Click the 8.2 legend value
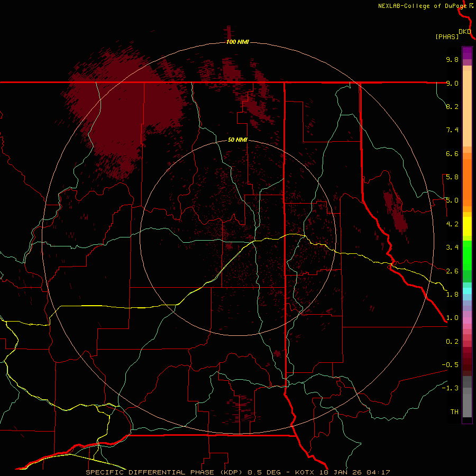The width and height of the screenshot is (476, 476). 452,106
